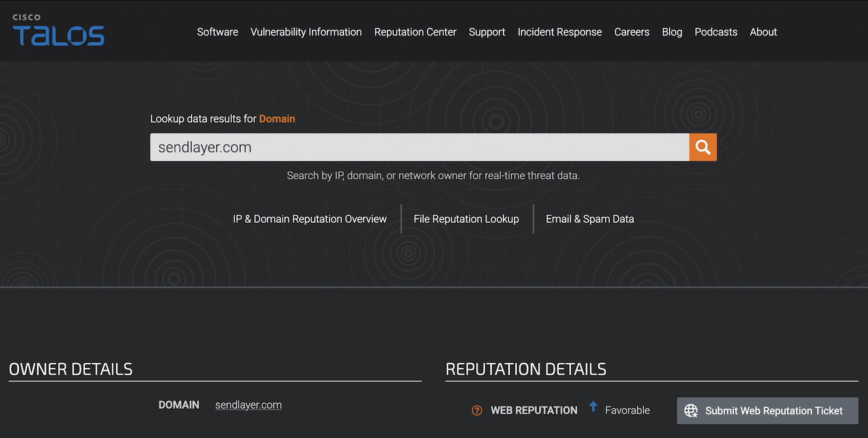This screenshot has width=868, height=438.
Task: Open Vulnerability Information menu
Action: coord(306,32)
